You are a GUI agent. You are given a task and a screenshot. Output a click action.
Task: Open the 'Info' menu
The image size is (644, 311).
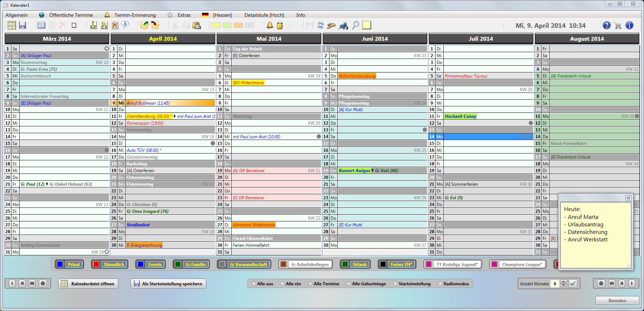click(x=301, y=15)
